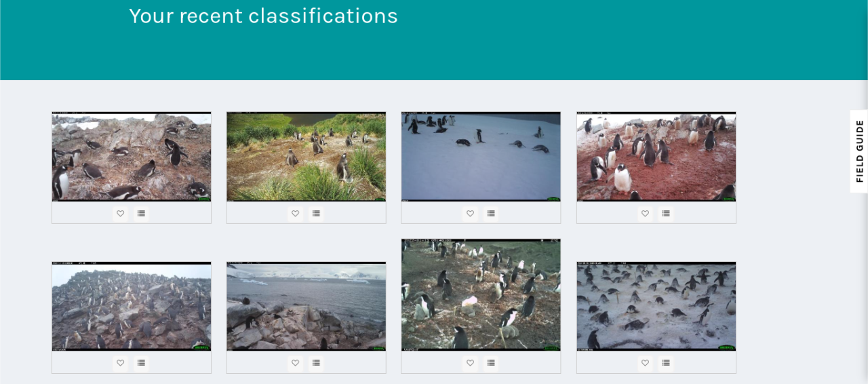Open the rocky penguin colony thumbnail
Image resolution: width=868 pixels, height=384 pixels.
click(x=132, y=157)
